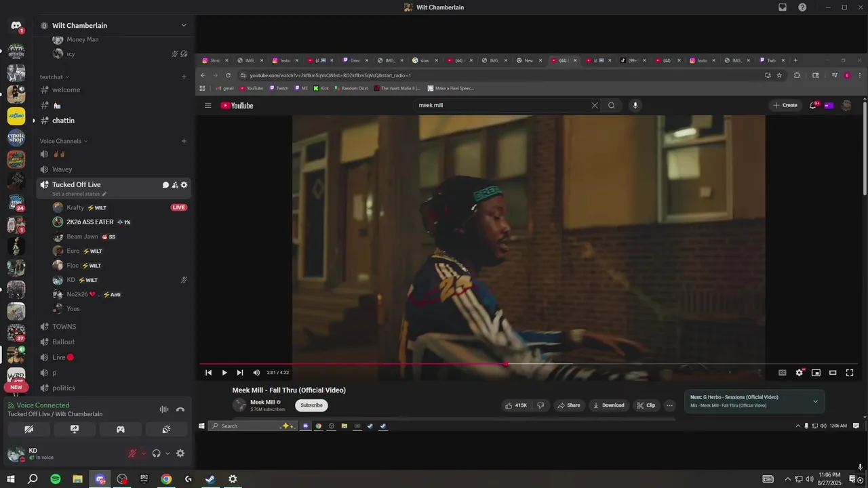Open new tab in streamed Chrome window
Viewport: 868px width, 488px height.
click(x=795, y=60)
